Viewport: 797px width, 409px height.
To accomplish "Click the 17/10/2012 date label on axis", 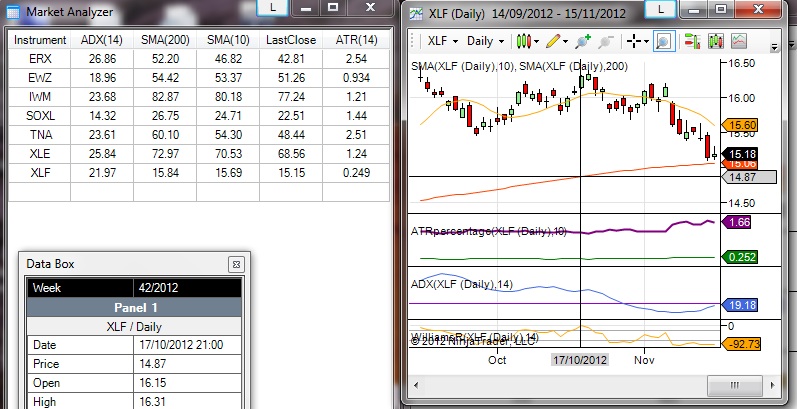I will [x=580, y=360].
